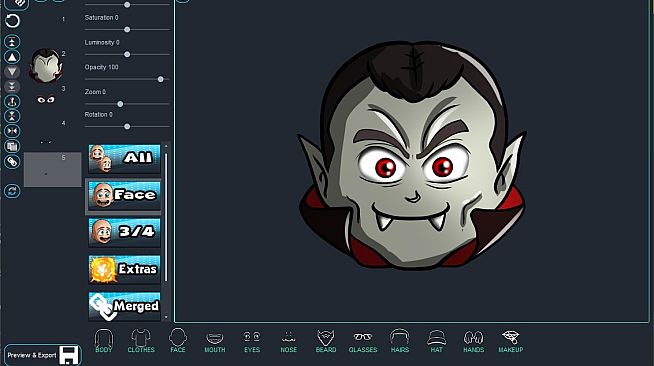Adjust the Rotation slider
The width and height of the screenshot is (654, 366).
click(x=127, y=126)
